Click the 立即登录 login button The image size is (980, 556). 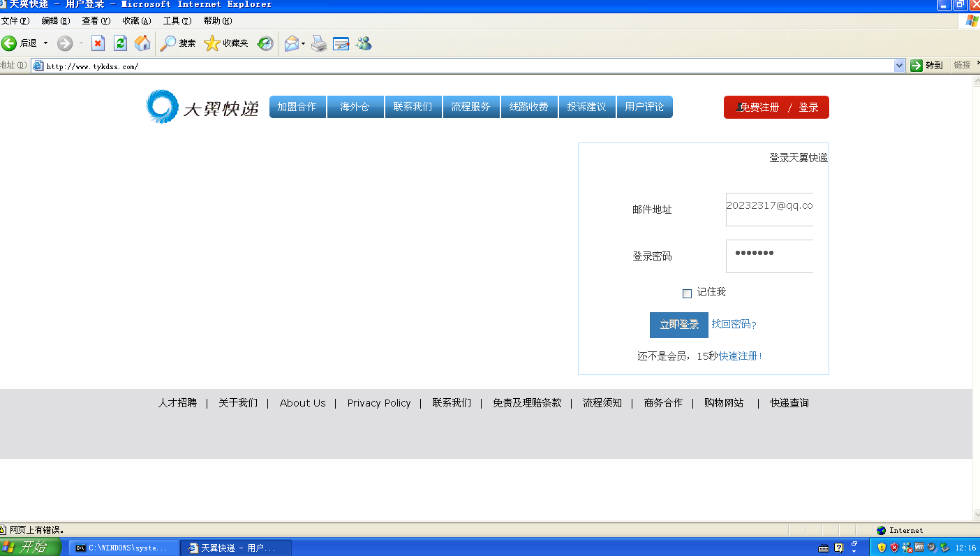coord(678,325)
